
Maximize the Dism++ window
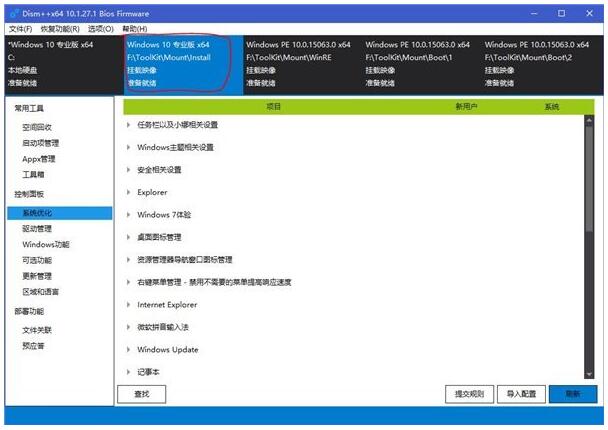point(561,14)
